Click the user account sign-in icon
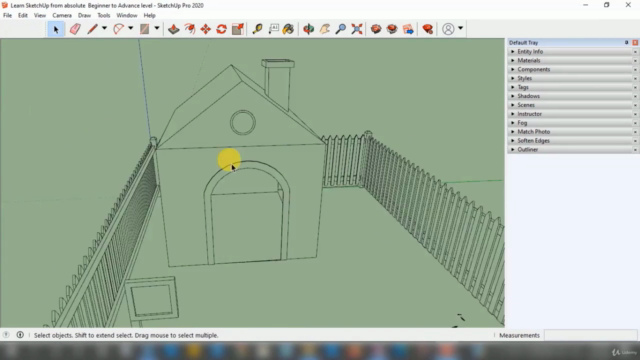Viewport: 640px width, 360px height. tap(448, 29)
